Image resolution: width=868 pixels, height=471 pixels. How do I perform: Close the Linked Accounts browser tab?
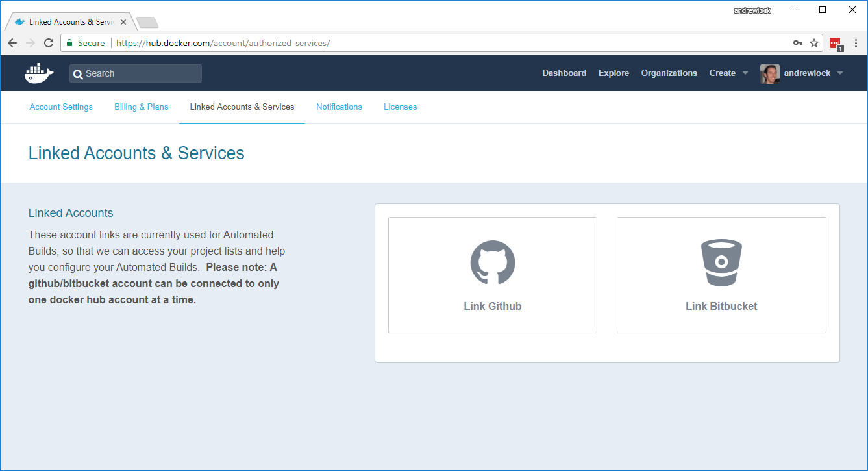pos(123,22)
